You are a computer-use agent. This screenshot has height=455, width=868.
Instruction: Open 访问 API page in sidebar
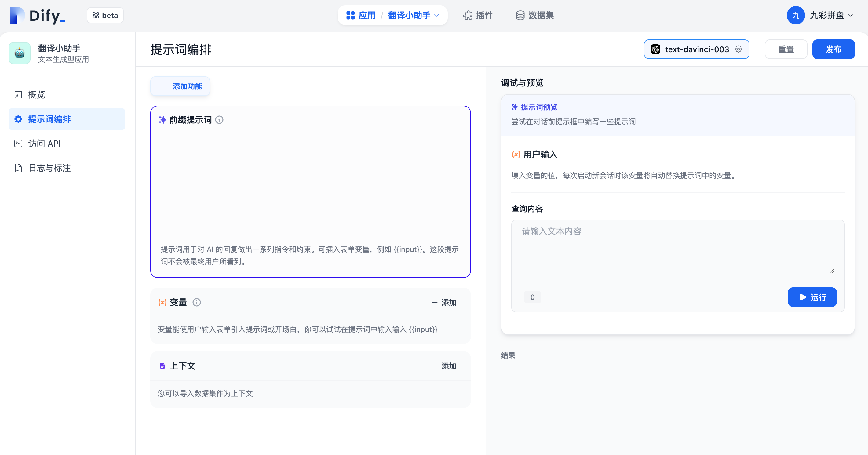[x=44, y=144]
